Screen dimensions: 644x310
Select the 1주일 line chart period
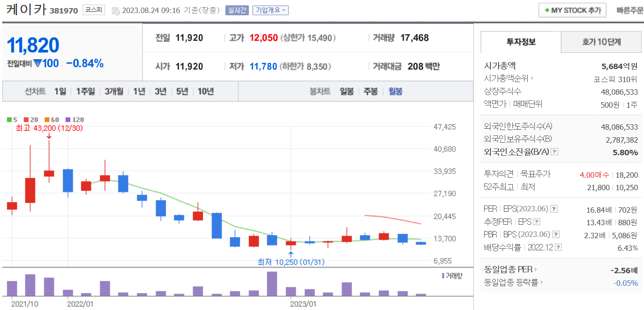click(85, 92)
